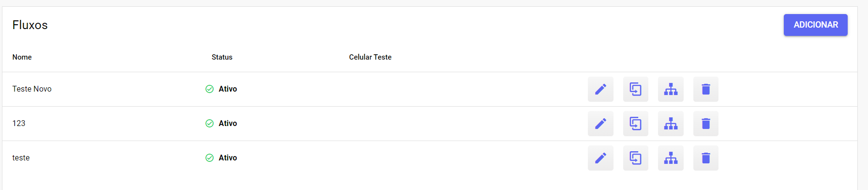Click the Status column header
868x190 pixels.
(x=222, y=57)
